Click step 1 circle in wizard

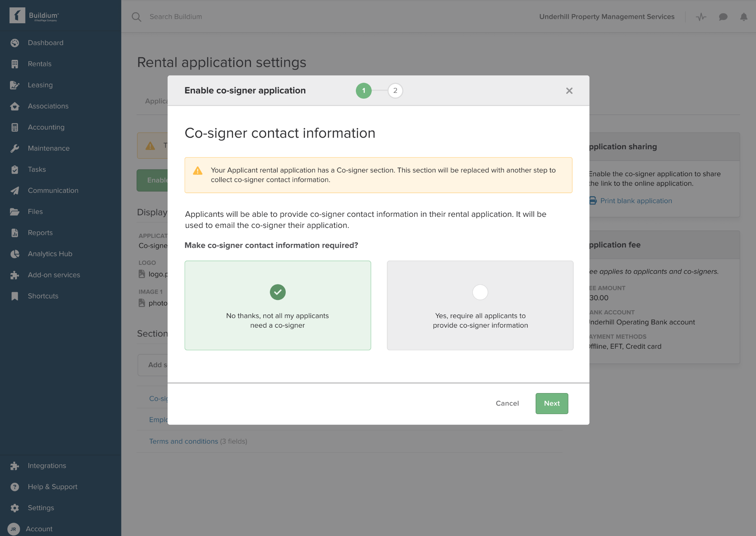point(364,91)
